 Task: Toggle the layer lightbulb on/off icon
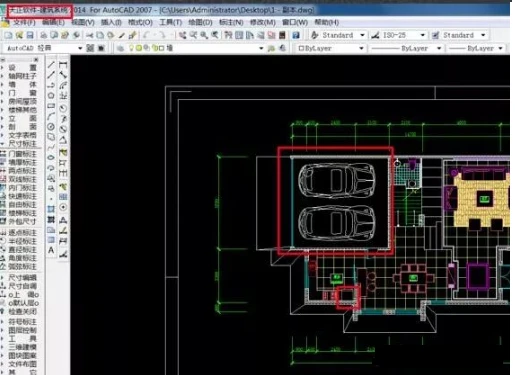pyautogui.click(x=131, y=48)
